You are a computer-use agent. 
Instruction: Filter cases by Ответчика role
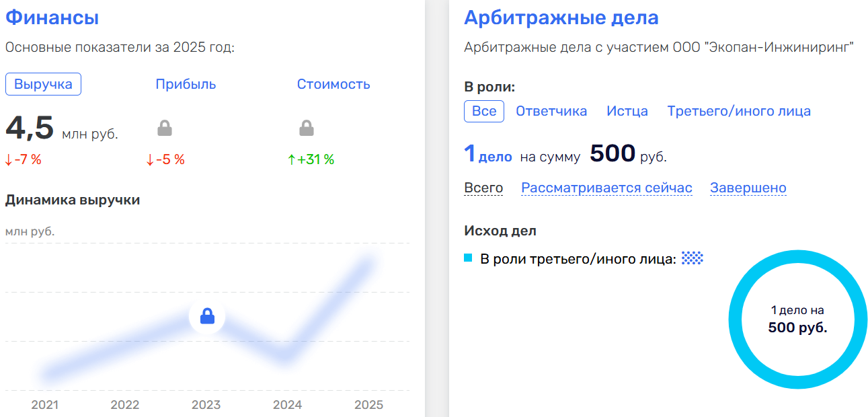[x=551, y=112]
